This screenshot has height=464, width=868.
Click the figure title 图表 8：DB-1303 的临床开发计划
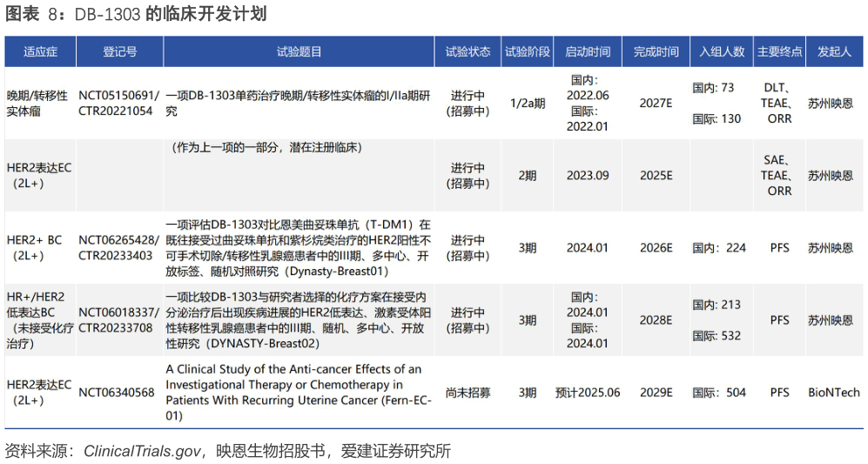136,14
